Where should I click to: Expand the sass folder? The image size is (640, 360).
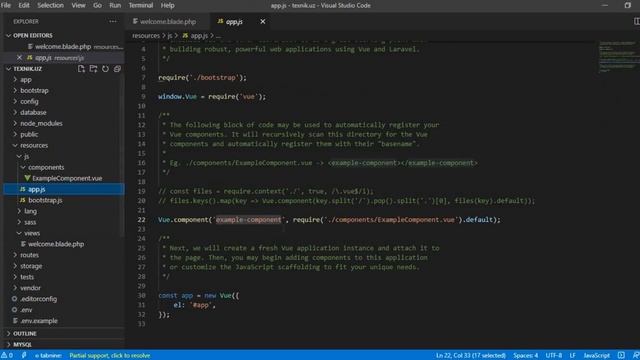pos(30,222)
